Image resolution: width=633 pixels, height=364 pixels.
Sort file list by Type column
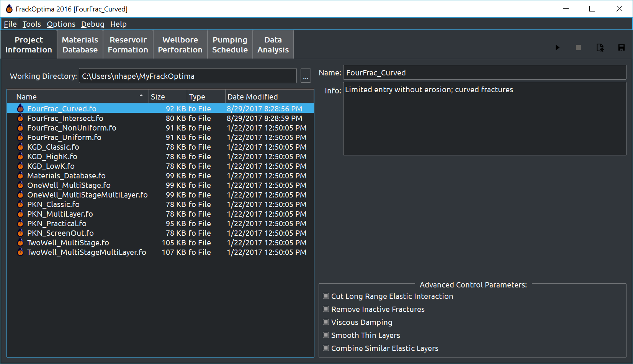206,97
